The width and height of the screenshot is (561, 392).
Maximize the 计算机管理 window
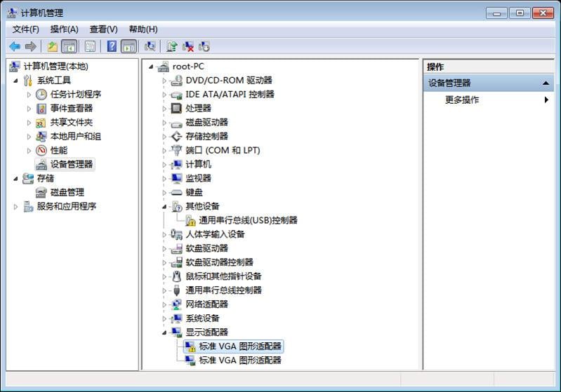[520, 13]
